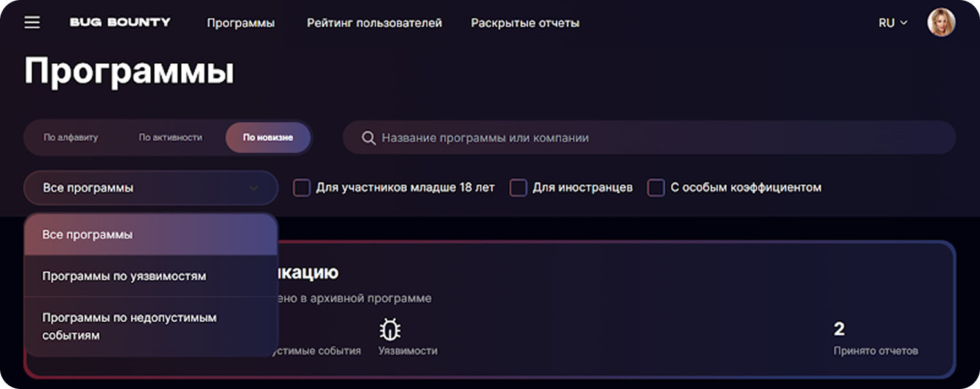Click the search magnifier icon
The width and height of the screenshot is (980, 389).
(x=368, y=138)
